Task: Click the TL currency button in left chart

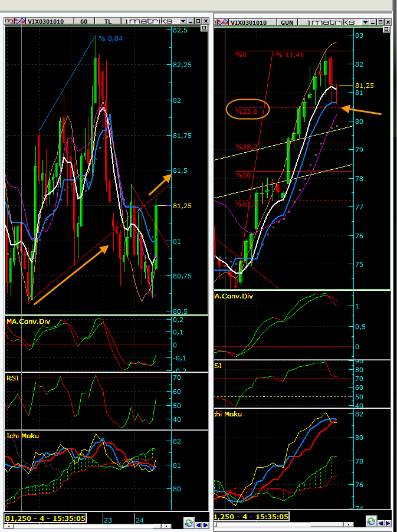Action: [108, 21]
